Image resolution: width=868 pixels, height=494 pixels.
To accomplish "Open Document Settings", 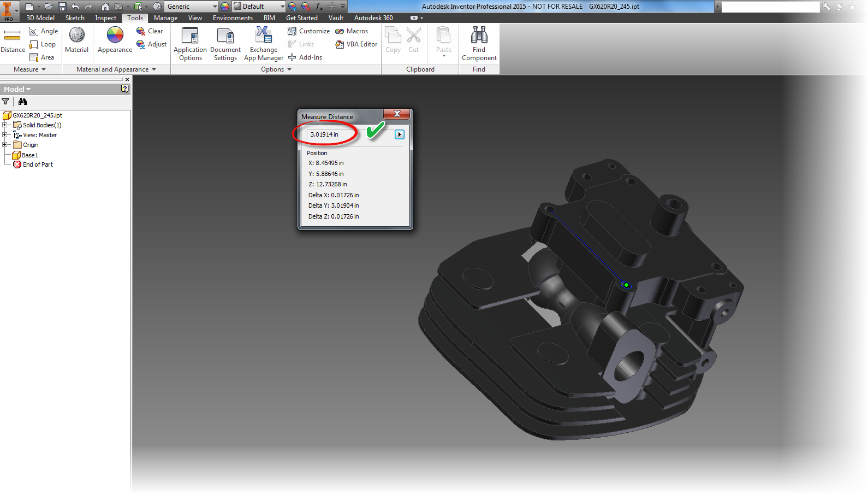I will pyautogui.click(x=225, y=44).
